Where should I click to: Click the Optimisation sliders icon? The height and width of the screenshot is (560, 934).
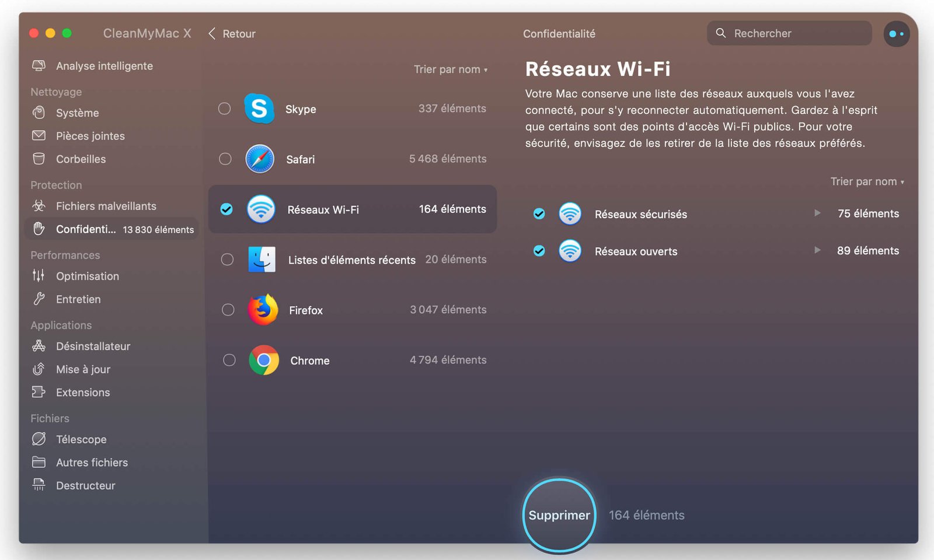tap(39, 275)
